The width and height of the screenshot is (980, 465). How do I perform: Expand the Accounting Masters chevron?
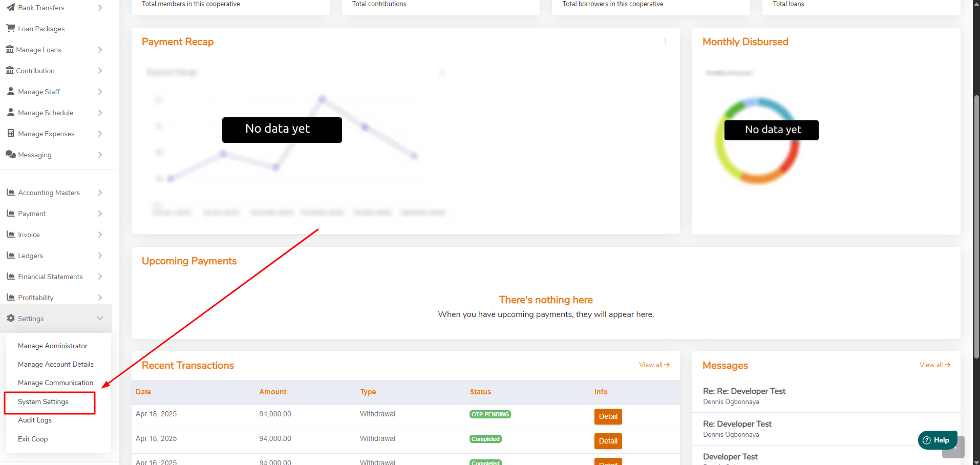(x=100, y=193)
